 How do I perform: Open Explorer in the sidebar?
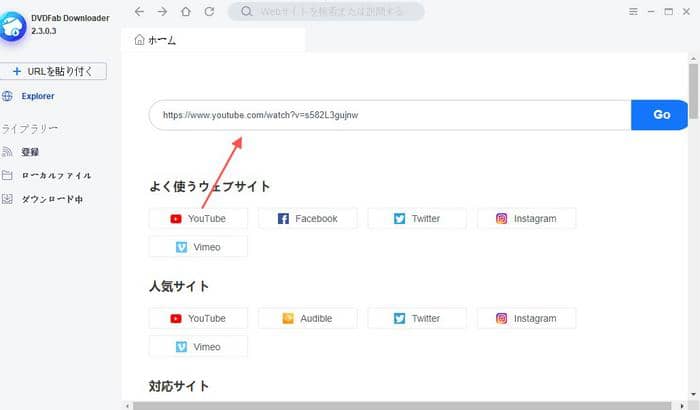38,96
